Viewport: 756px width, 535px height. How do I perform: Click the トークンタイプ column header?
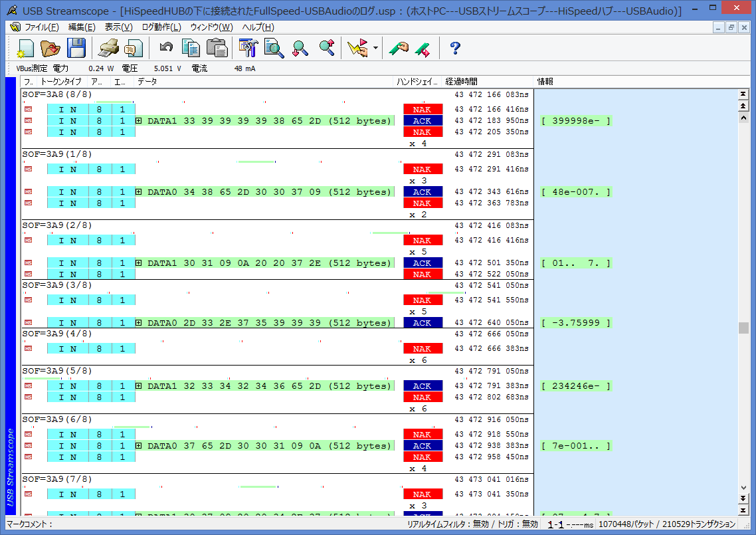click(x=62, y=82)
